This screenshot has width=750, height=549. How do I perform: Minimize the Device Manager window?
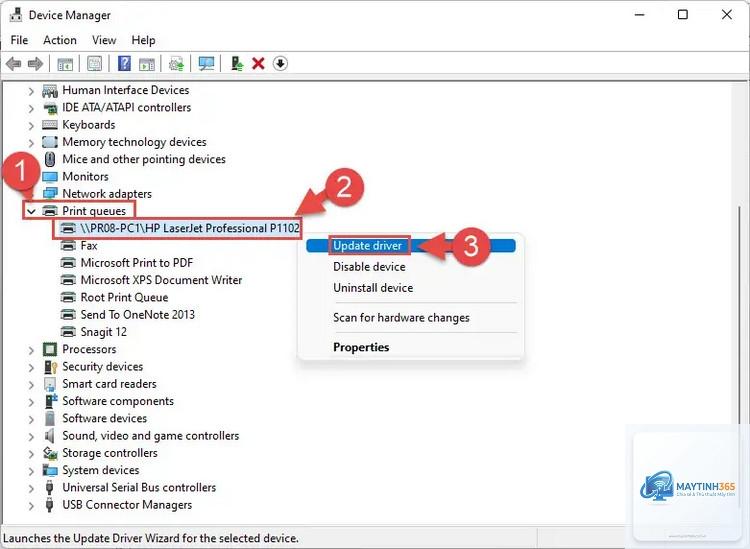(x=640, y=15)
